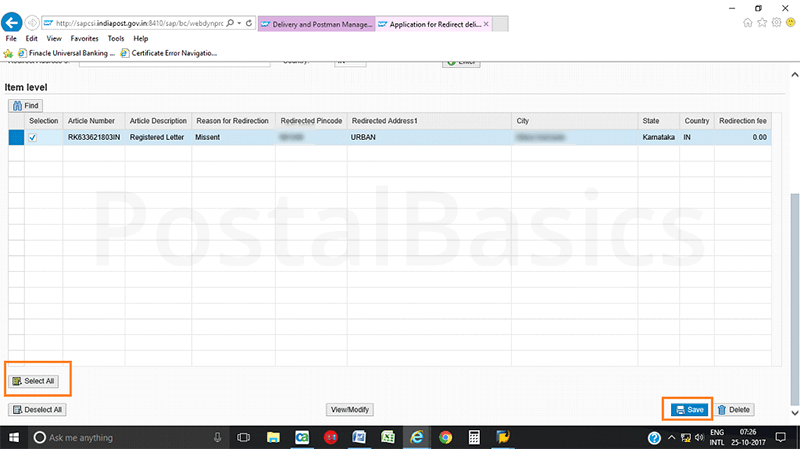Launch Calculator from the taskbar

click(x=474, y=438)
